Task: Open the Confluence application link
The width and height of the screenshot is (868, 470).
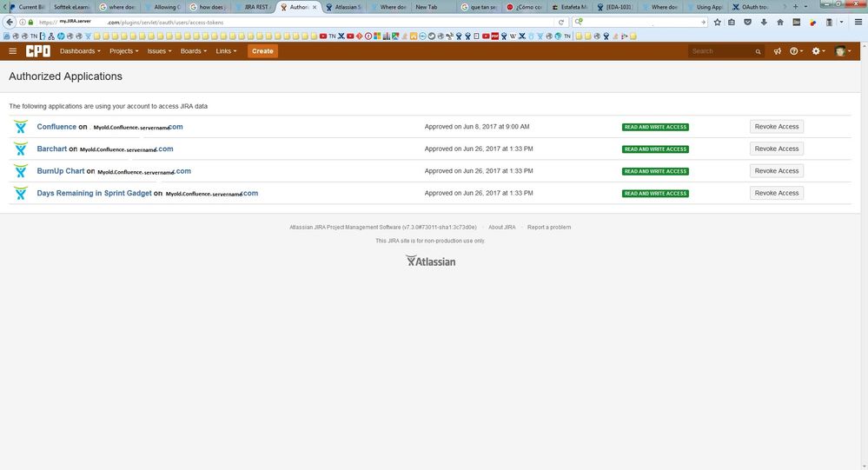Action: pyautogui.click(x=56, y=127)
